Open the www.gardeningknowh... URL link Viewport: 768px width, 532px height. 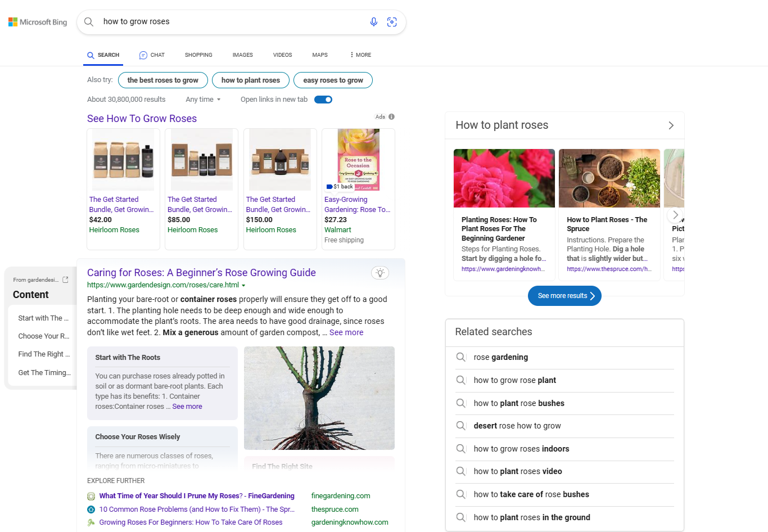(503, 269)
